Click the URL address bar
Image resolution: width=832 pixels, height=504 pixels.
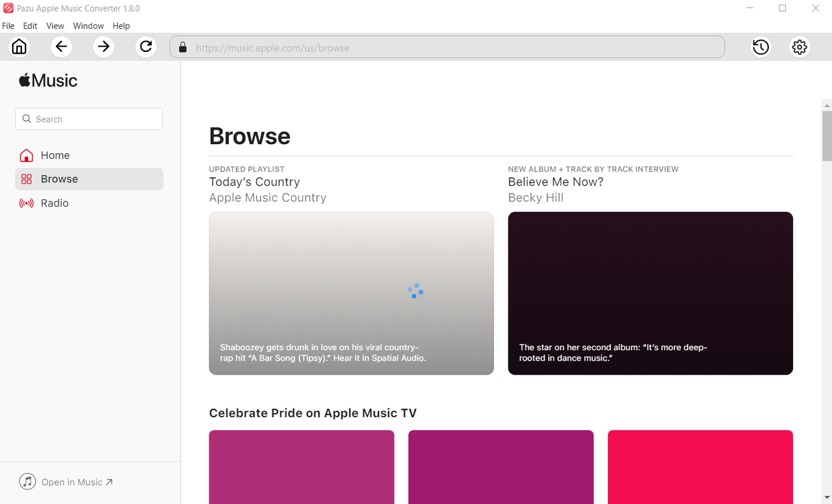pos(447,47)
